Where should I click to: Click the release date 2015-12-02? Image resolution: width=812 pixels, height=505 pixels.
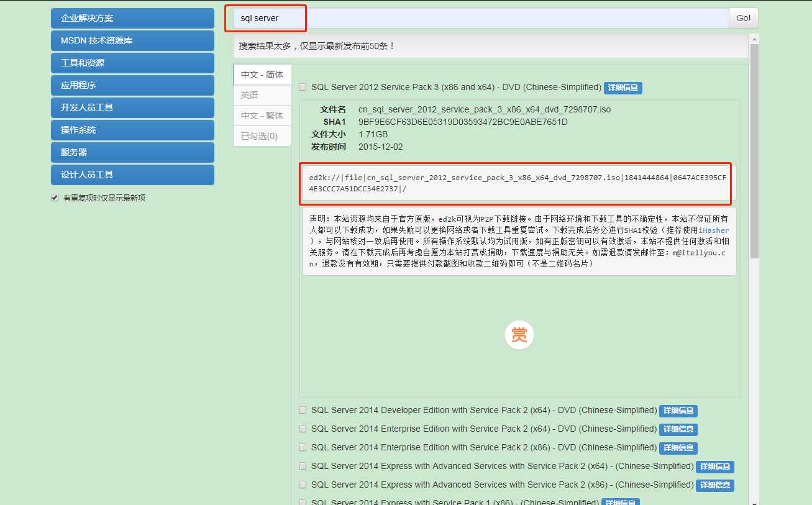point(381,147)
